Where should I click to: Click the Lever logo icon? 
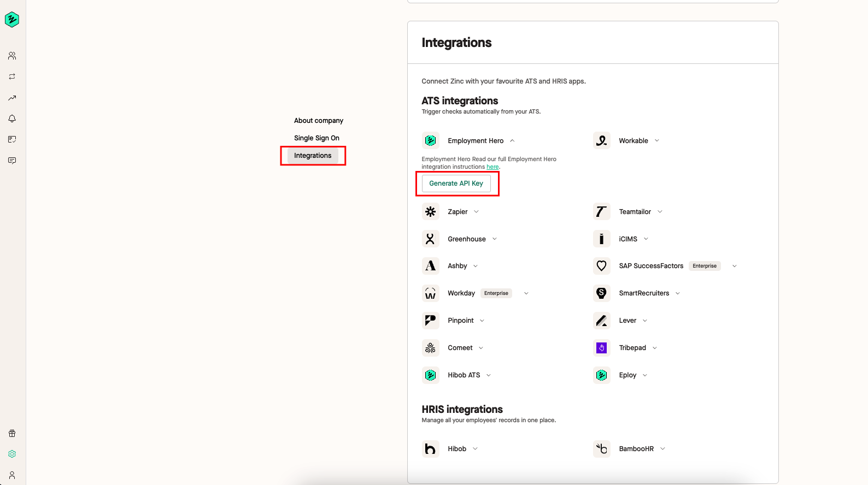click(602, 321)
